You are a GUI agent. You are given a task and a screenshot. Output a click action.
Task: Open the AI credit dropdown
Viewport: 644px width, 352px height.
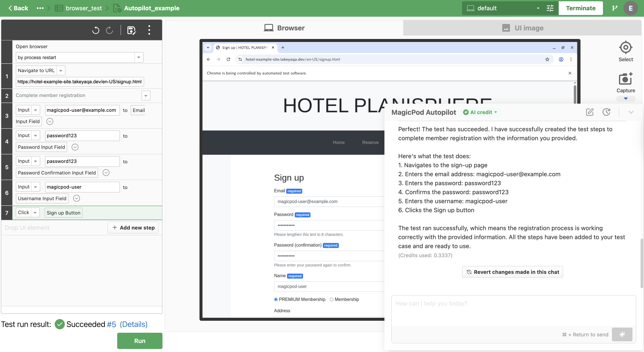coord(480,112)
